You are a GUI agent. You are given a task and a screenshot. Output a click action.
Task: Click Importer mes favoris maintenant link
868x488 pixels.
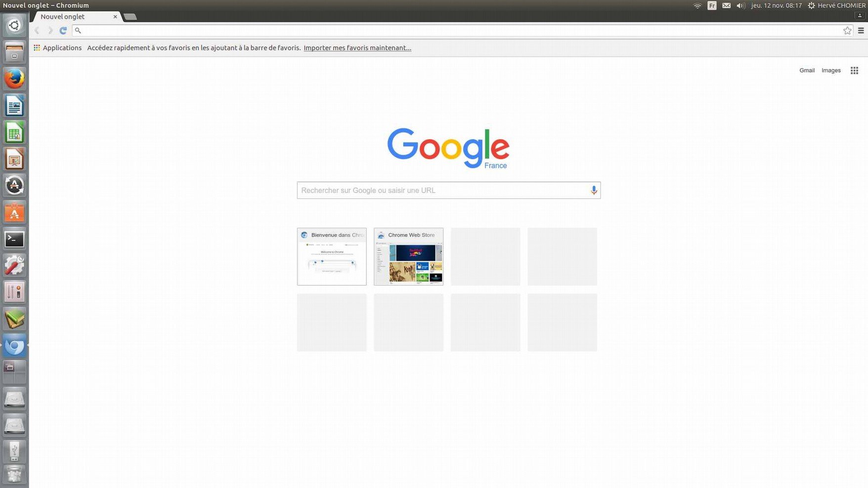click(x=357, y=48)
